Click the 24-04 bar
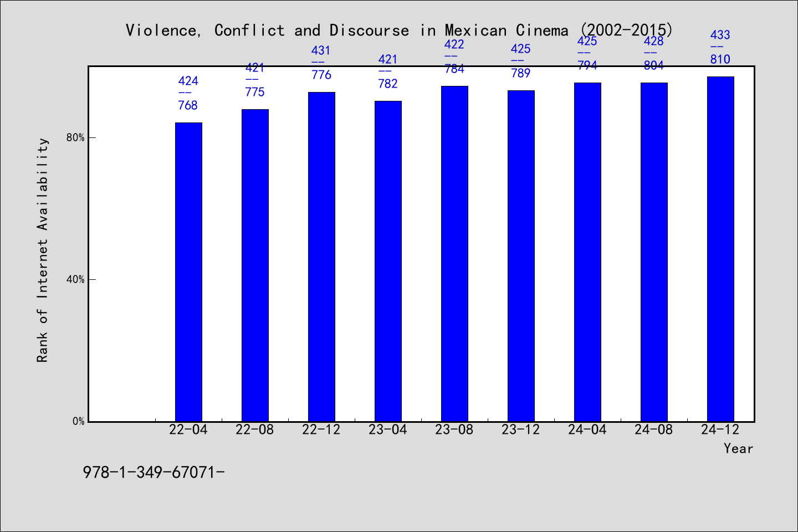The width and height of the screenshot is (798, 532). pos(587,252)
